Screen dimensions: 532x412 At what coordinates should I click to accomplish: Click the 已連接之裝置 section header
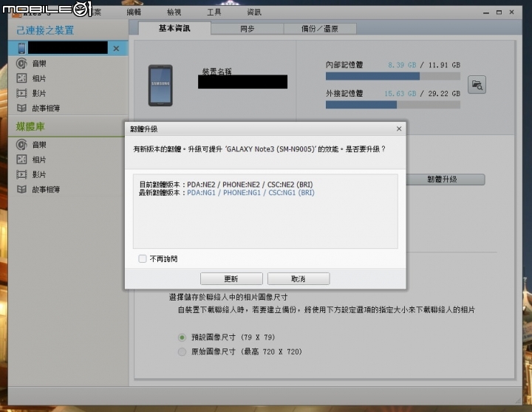pyautogui.click(x=45, y=30)
